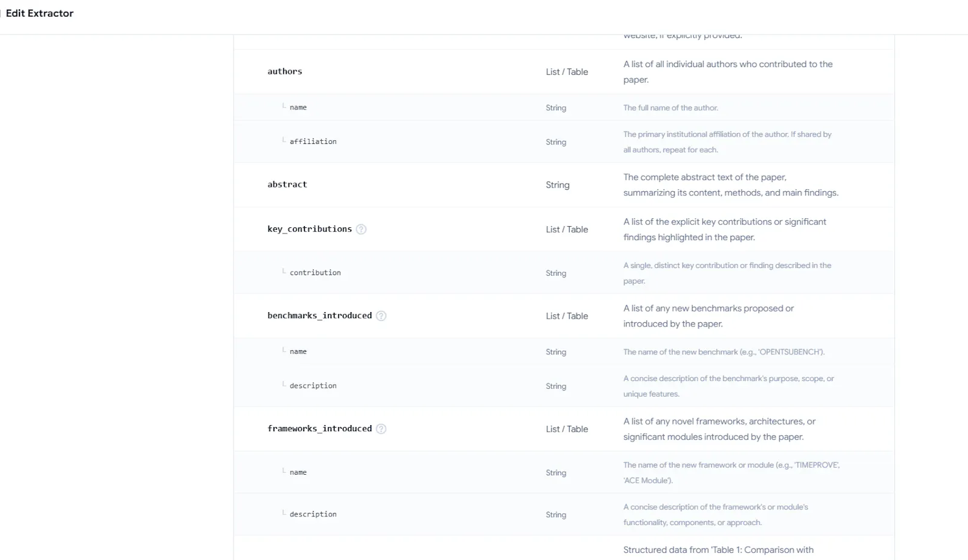968x560 pixels.
Task: Click List / Table type of authors
Action: coord(567,72)
